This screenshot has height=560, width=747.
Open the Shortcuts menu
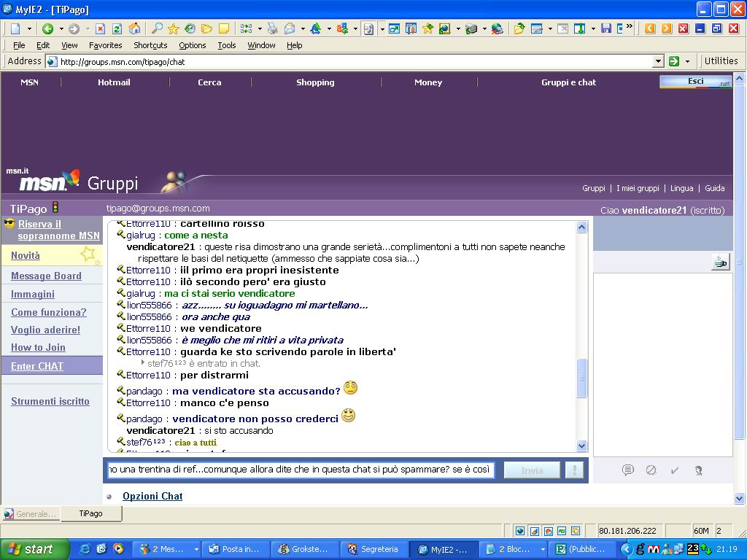150,45
